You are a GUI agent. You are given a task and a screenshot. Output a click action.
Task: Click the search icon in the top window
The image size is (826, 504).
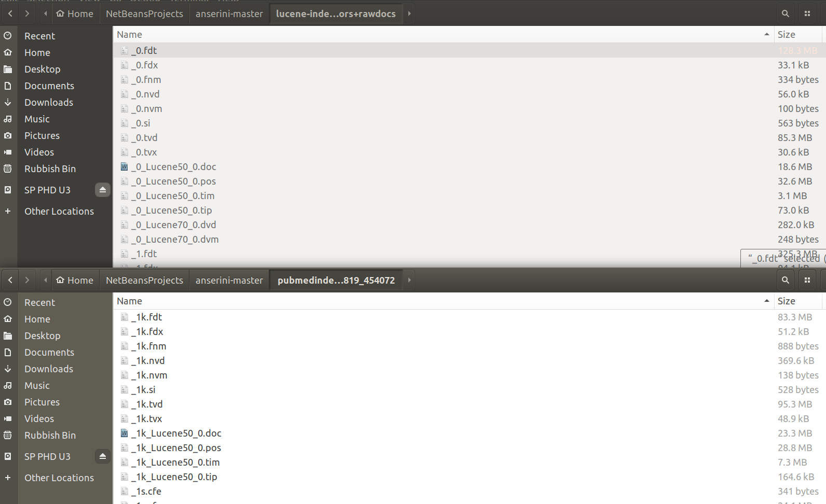click(x=786, y=13)
